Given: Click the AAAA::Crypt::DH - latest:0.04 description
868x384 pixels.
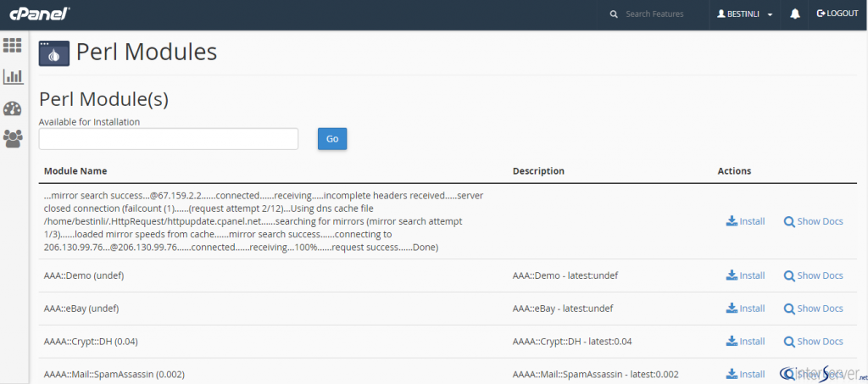Looking at the screenshot, I should click(572, 342).
